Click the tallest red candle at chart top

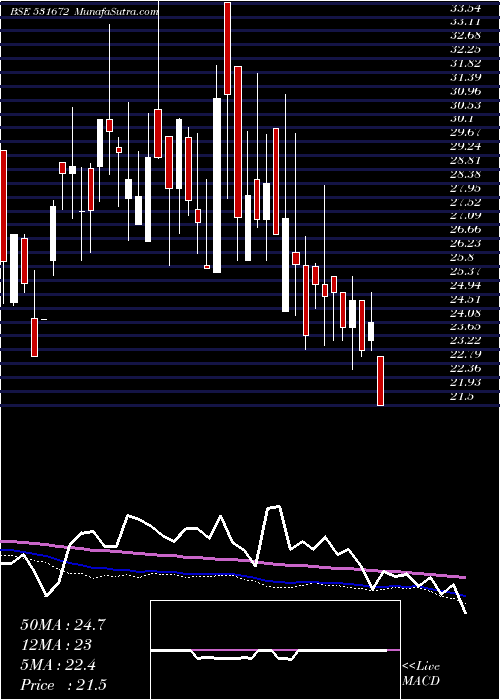(x=227, y=48)
